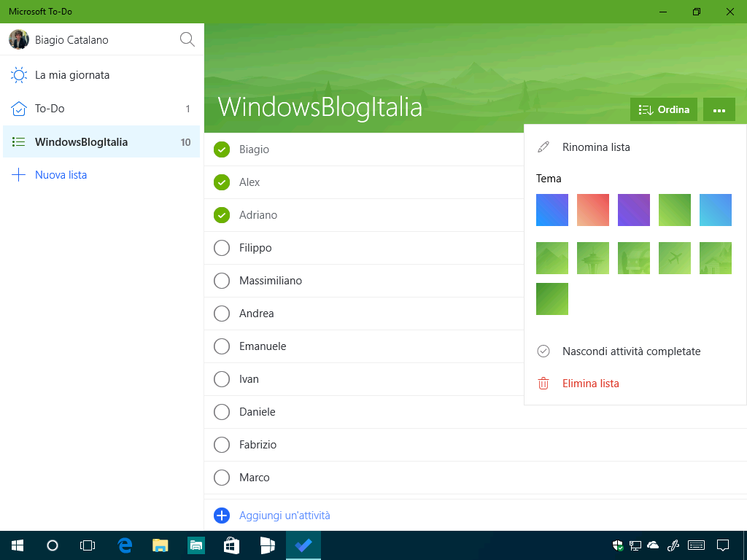Open the To-Do list
The image size is (747, 560).
(x=102, y=109)
